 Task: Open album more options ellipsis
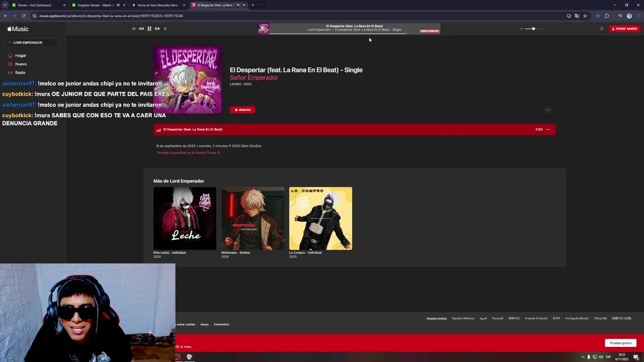548,110
